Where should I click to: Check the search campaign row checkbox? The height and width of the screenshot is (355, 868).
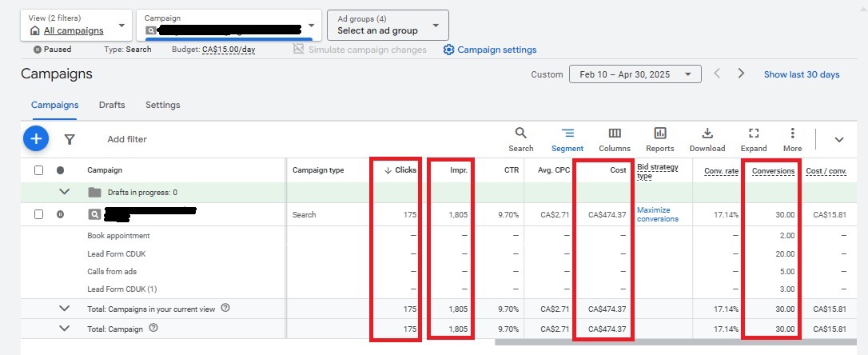tap(39, 214)
